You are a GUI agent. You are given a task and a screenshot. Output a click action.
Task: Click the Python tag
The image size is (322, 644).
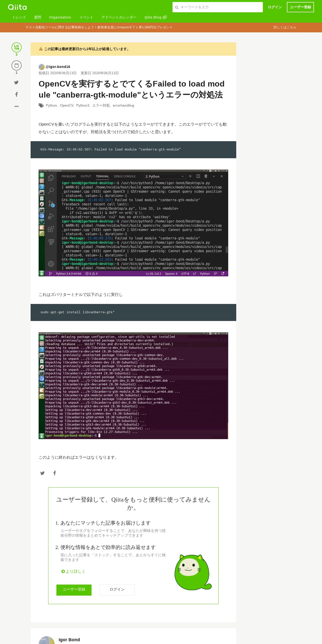tap(51, 106)
